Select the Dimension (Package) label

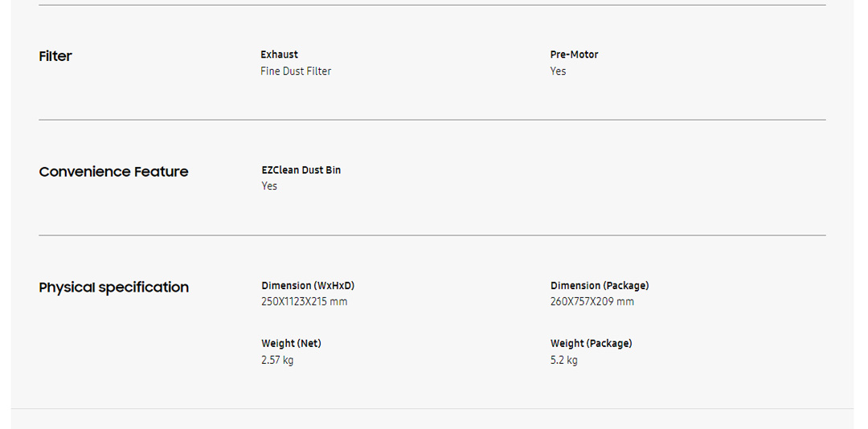click(600, 286)
